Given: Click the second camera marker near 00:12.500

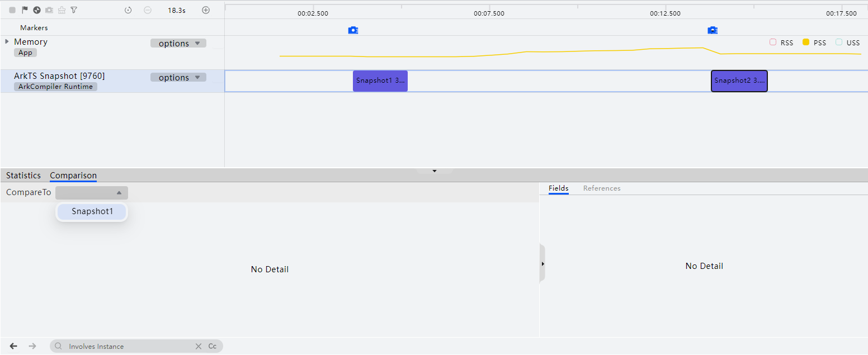Looking at the screenshot, I should 712,30.
